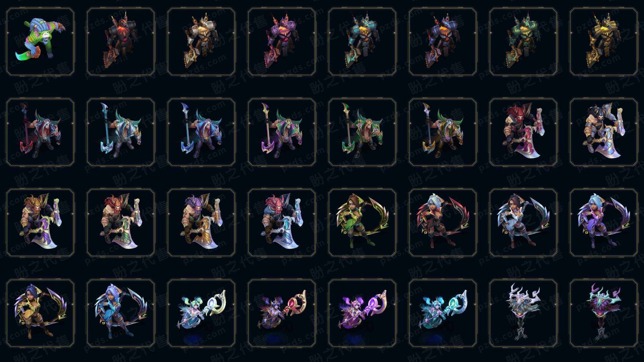The image size is (644, 362).
Task: Select the green-outfit scythe girl skin
Action: [362, 223]
